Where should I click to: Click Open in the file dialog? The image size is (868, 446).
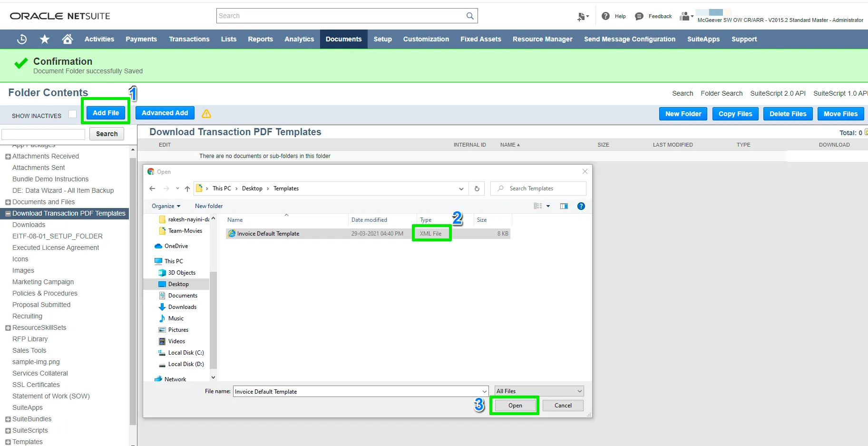point(515,406)
